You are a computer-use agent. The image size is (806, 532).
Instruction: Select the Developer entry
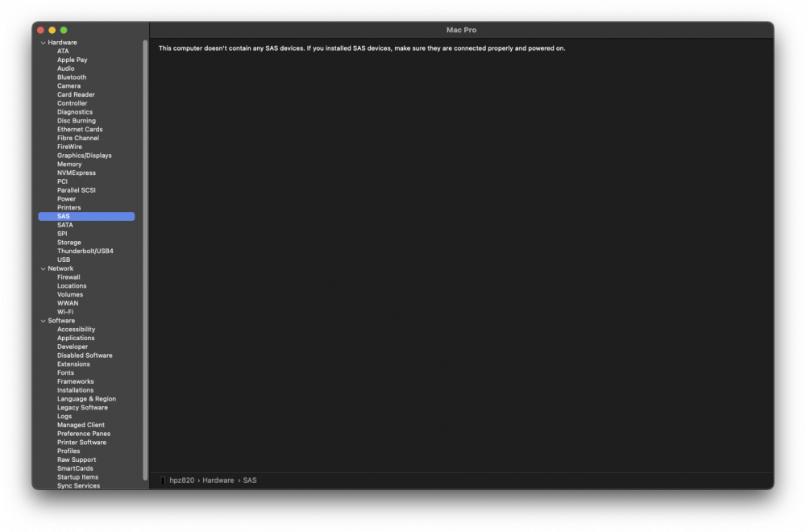click(73, 347)
